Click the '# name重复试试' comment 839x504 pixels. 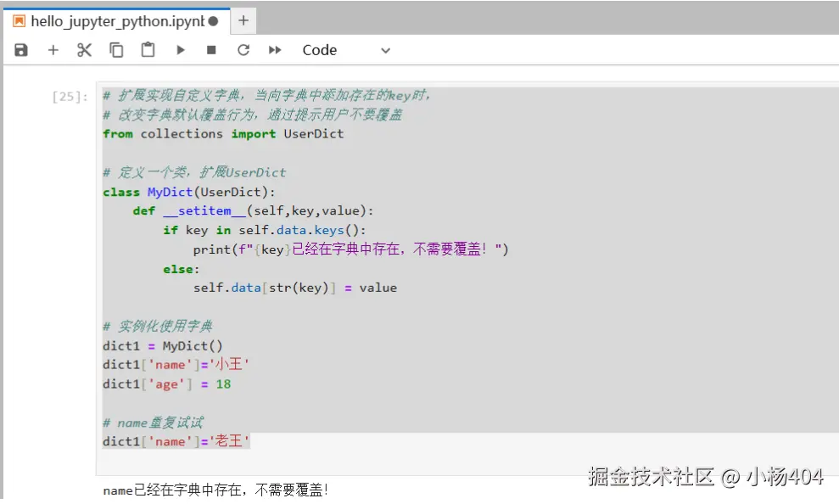153,423
